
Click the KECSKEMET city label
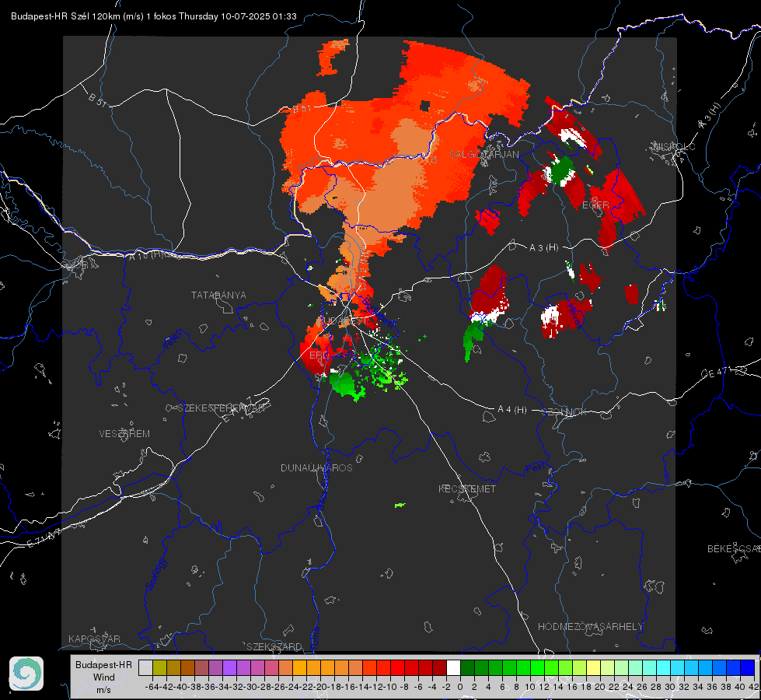click(467, 489)
